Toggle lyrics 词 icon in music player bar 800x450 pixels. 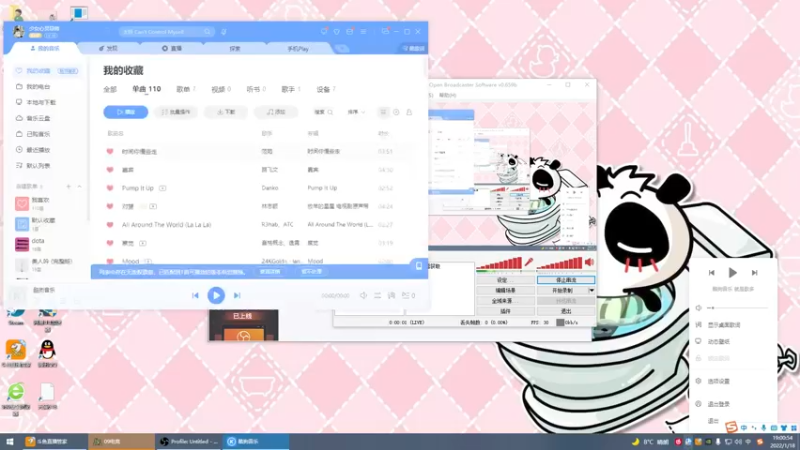391,295
